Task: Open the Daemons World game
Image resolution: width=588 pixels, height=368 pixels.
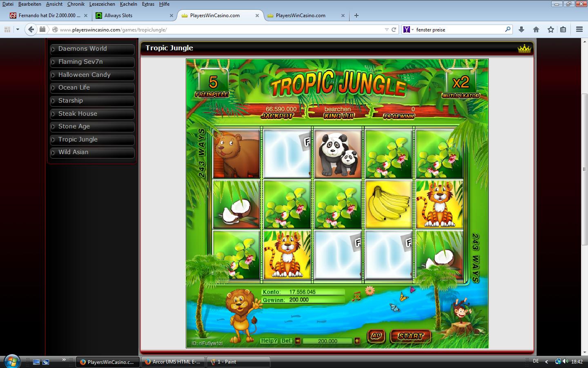Action: pyautogui.click(x=92, y=49)
